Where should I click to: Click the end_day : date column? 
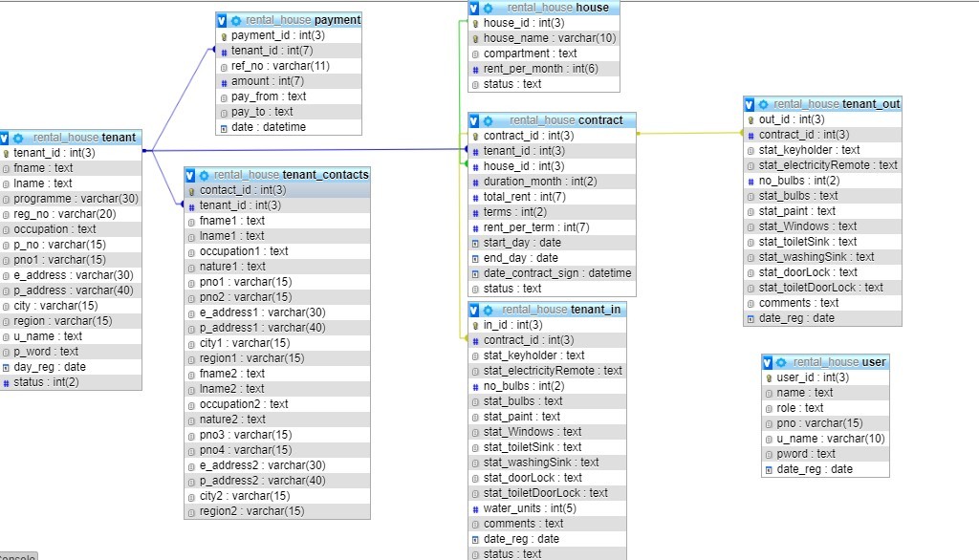pos(552,258)
